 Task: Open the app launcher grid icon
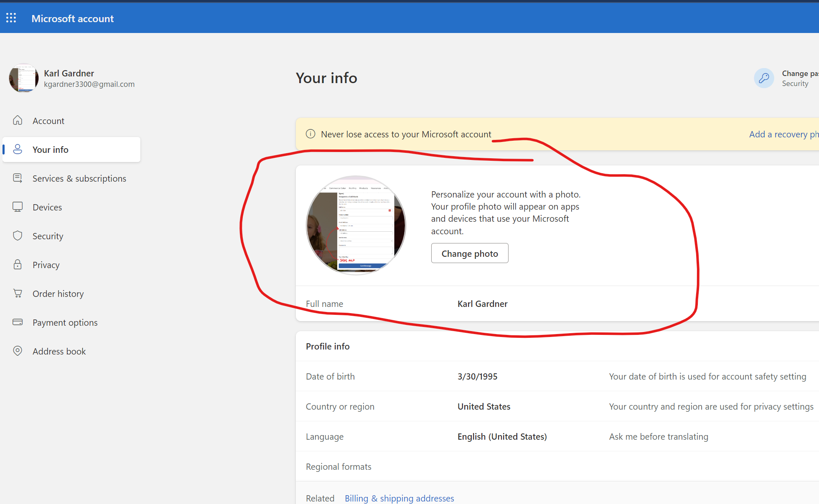click(11, 18)
